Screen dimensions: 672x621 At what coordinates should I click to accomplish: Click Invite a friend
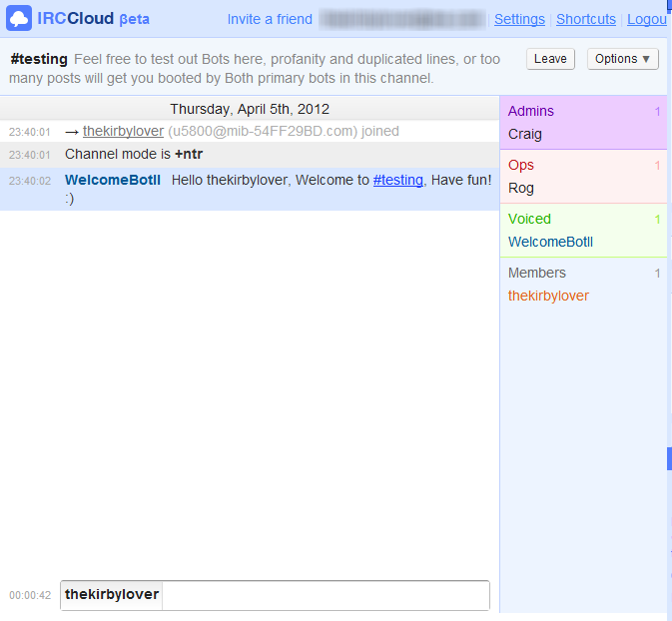270,19
